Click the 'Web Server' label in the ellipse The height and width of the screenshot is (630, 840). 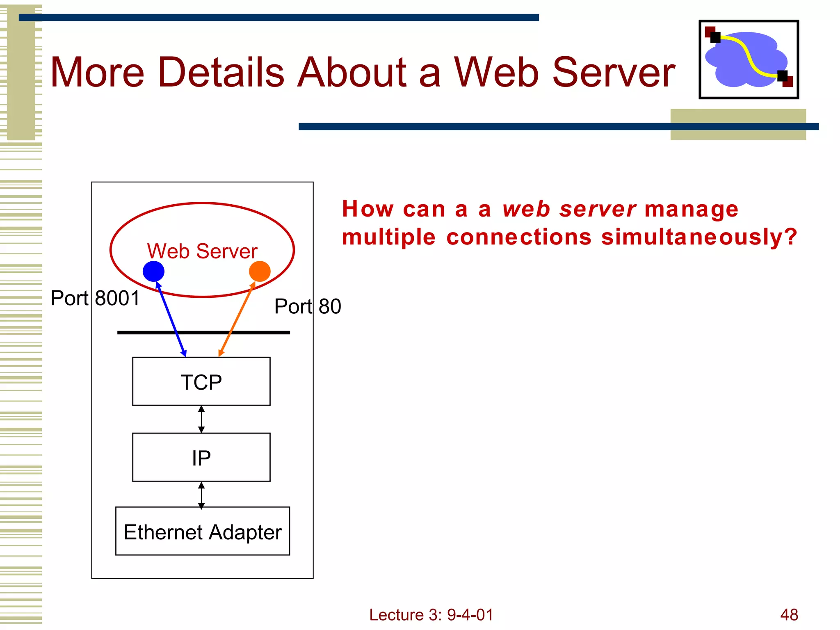202,251
